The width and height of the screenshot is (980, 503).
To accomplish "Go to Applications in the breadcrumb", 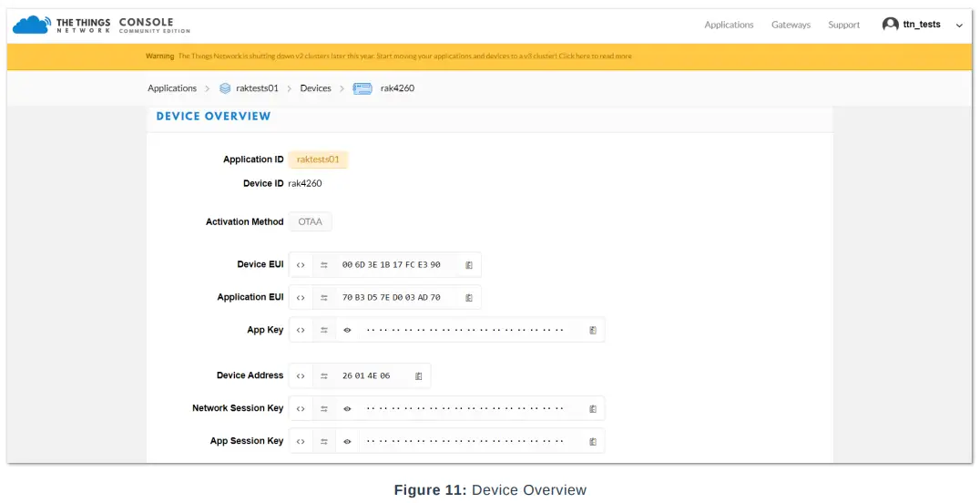I will pyautogui.click(x=172, y=88).
